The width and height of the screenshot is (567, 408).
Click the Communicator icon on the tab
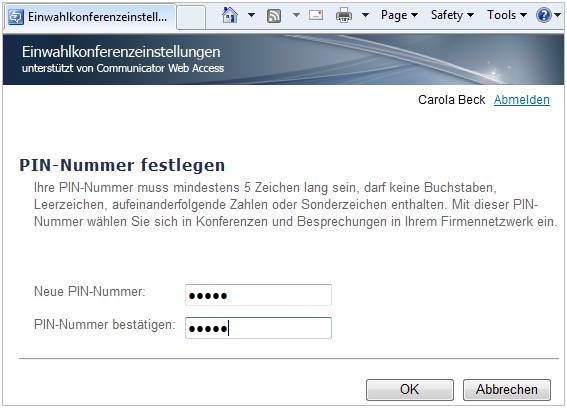16,17
